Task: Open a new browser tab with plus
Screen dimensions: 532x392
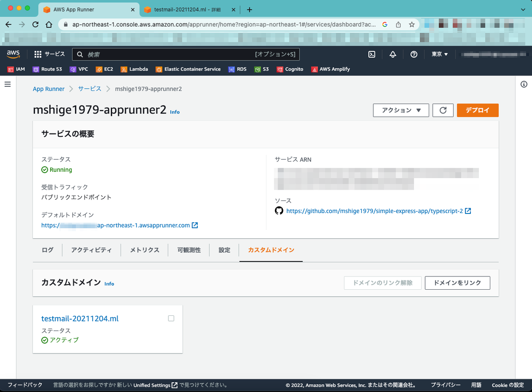Action: (249, 9)
